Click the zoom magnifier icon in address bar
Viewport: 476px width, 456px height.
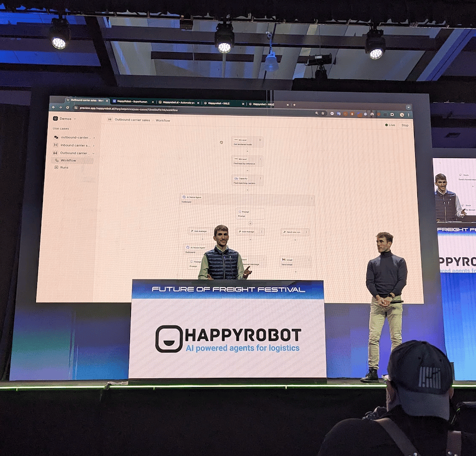click(x=317, y=113)
